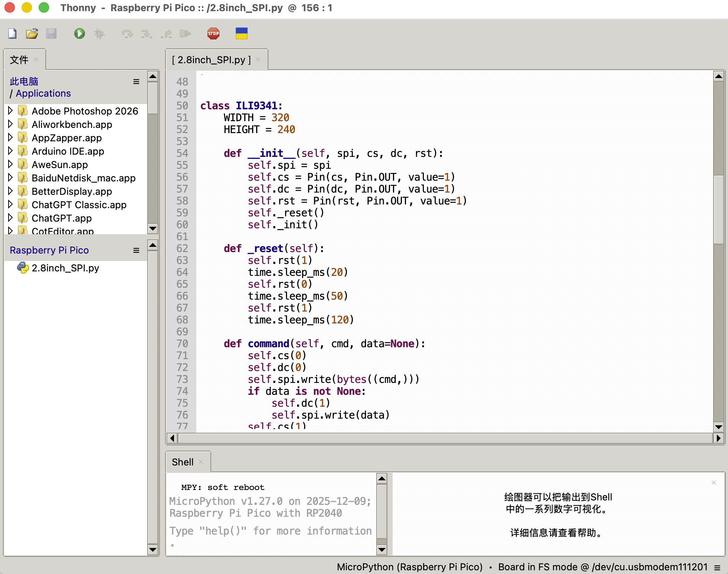Open the Raspberry Pi Pico panel hamburger menu

pyautogui.click(x=136, y=250)
